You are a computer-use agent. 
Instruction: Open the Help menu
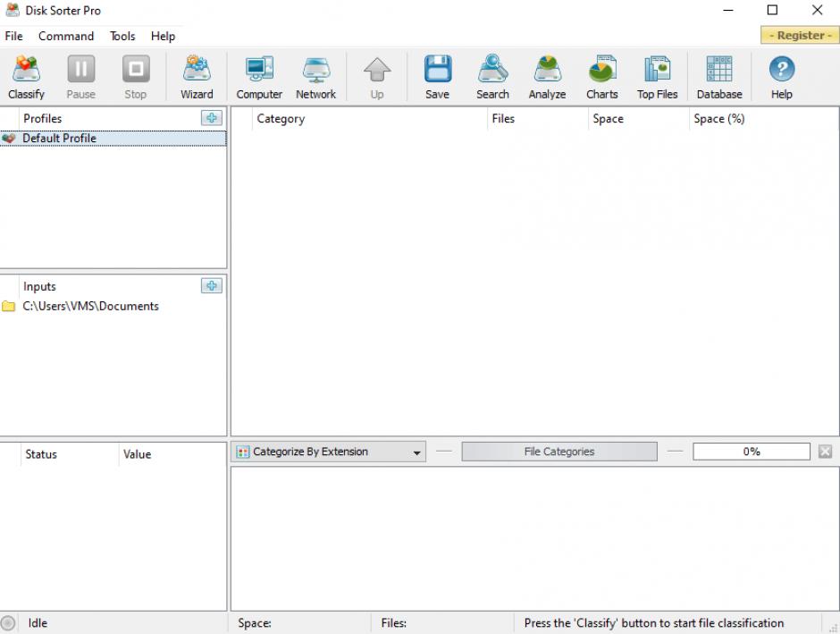(x=163, y=36)
